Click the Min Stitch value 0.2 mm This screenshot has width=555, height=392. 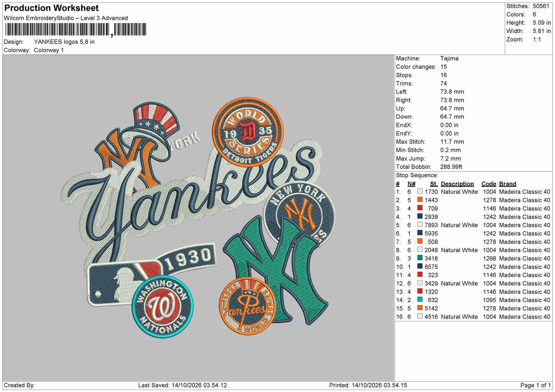pyautogui.click(x=450, y=150)
